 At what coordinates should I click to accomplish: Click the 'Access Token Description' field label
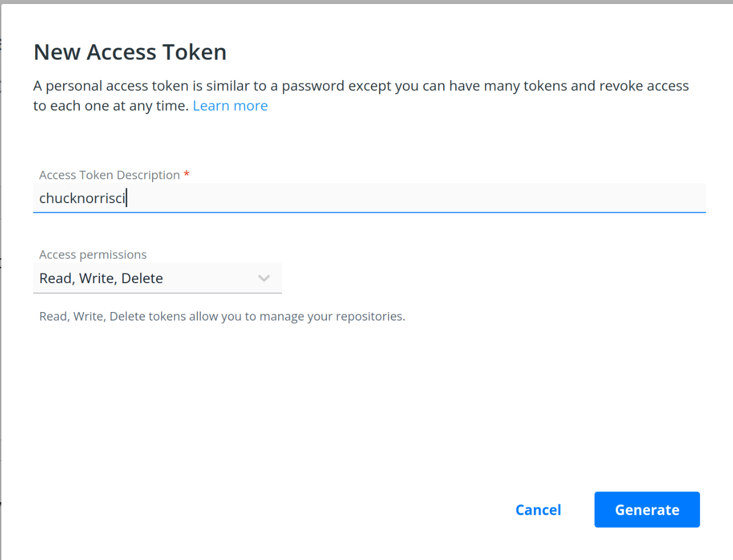(109, 175)
